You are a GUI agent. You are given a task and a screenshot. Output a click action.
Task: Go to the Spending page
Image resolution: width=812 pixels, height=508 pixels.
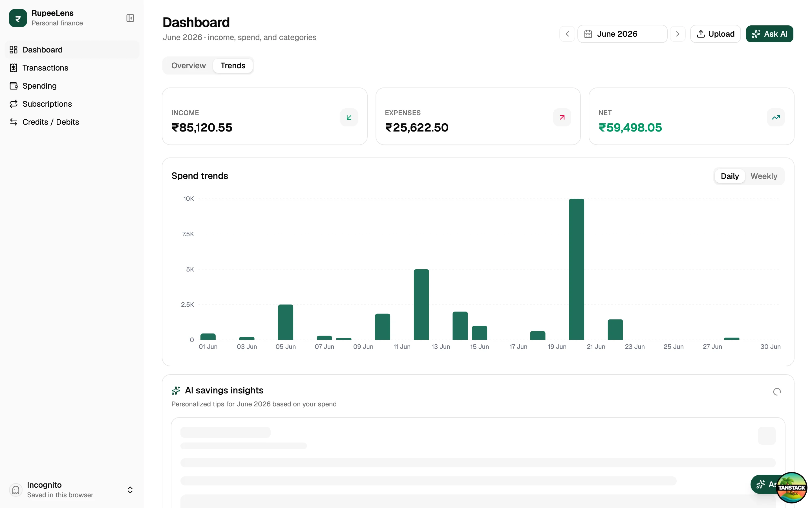72,86
